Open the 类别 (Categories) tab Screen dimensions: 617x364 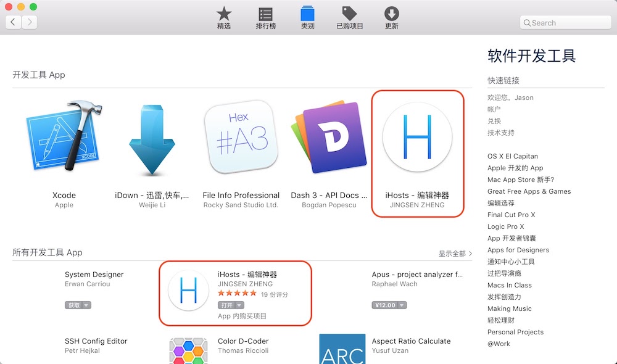coord(307,18)
